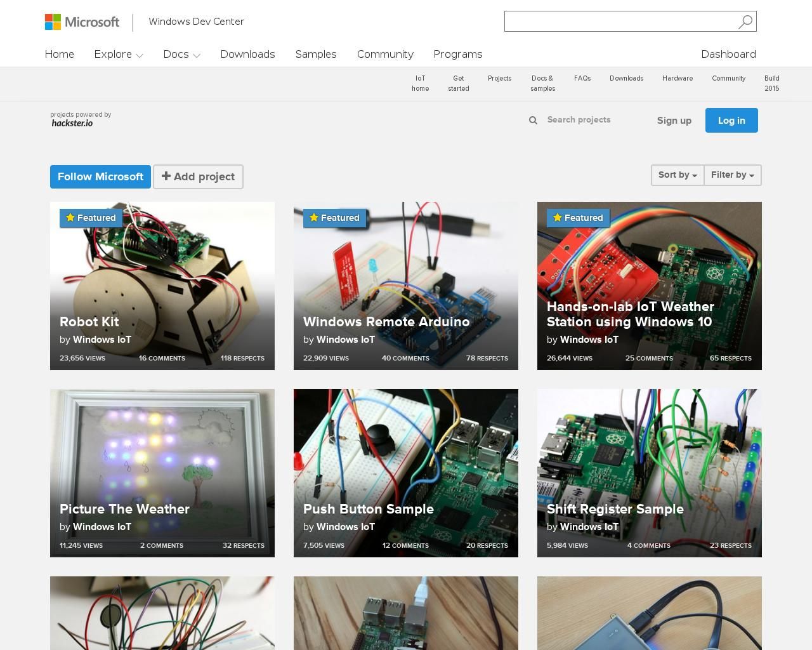The width and height of the screenshot is (812, 650).
Task: Click 40 comments on Windows Remote Arduino
Action: tap(405, 358)
